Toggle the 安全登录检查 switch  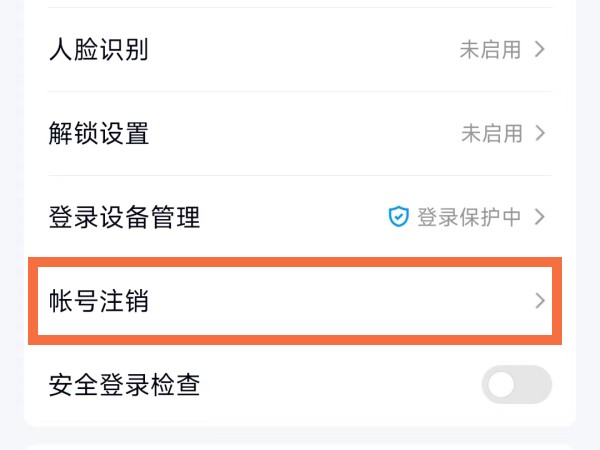click(516, 385)
